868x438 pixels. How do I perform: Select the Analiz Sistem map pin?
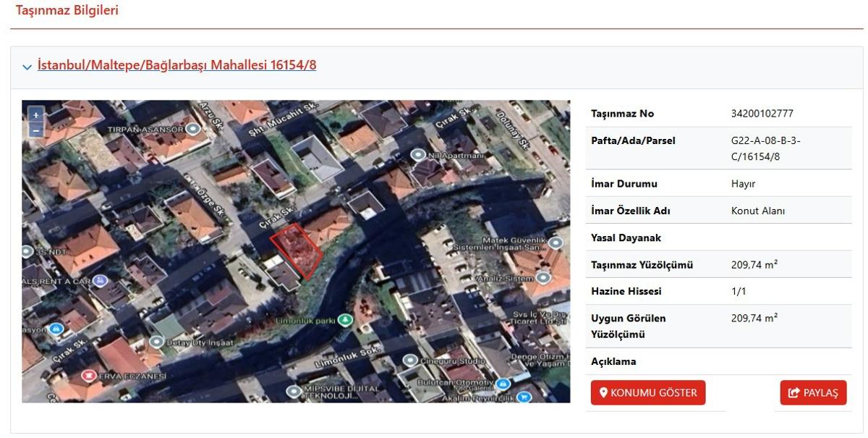[x=542, y=278]
